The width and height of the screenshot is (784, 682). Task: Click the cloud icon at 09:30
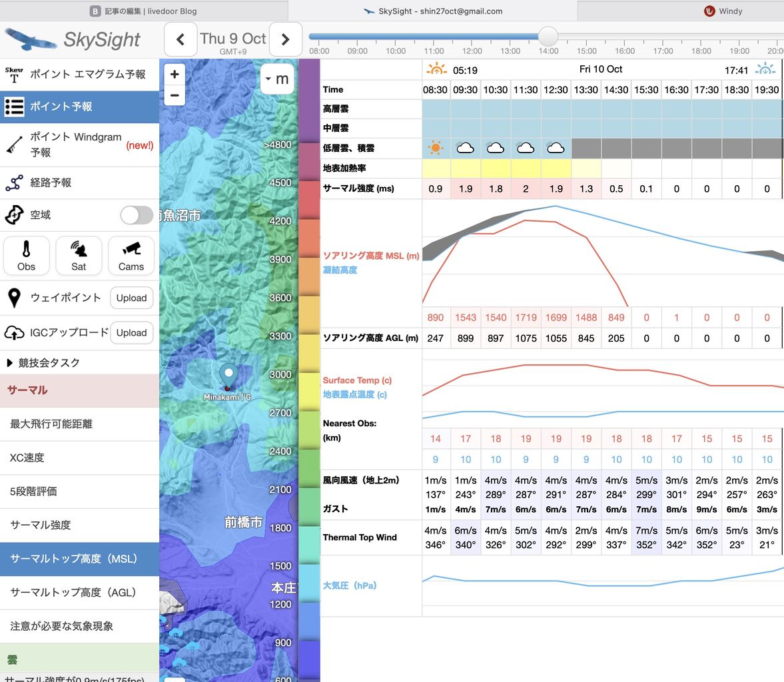click(x=466, y=148)
